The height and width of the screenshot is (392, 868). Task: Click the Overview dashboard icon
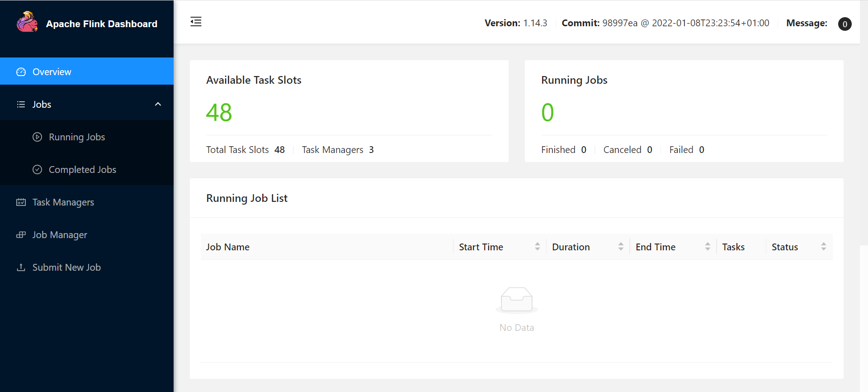[21, 72]
